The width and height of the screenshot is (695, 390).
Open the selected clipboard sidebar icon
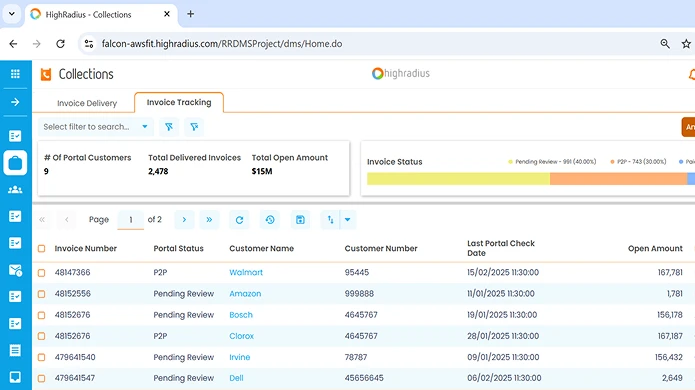[x=15, y=163]
